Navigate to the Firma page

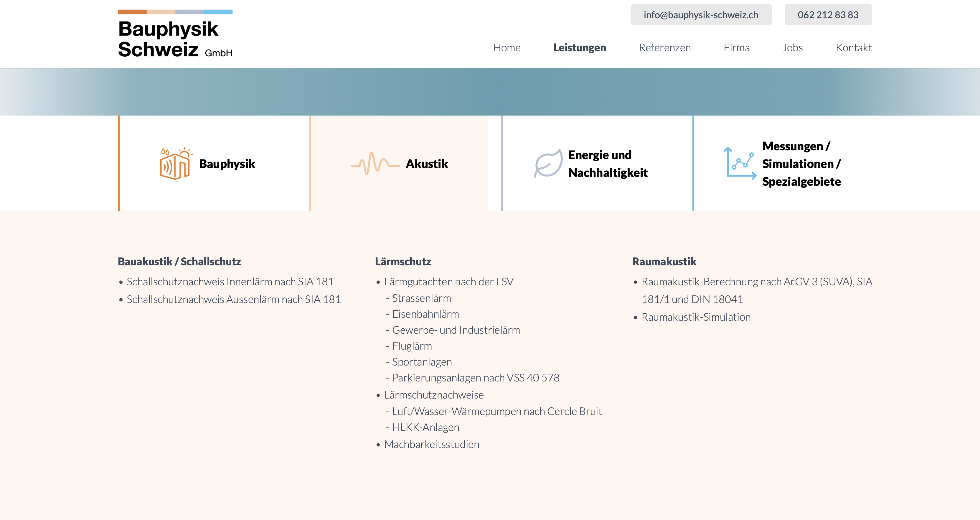737,47
